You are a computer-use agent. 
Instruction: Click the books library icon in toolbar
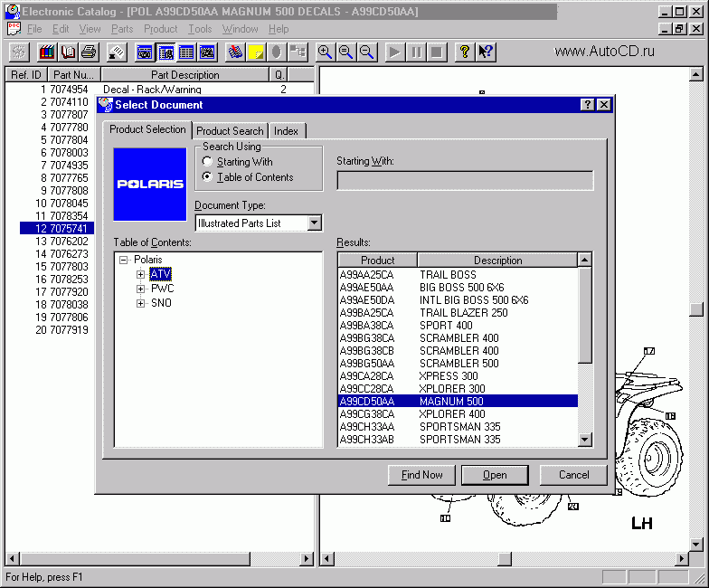[47, 52]
